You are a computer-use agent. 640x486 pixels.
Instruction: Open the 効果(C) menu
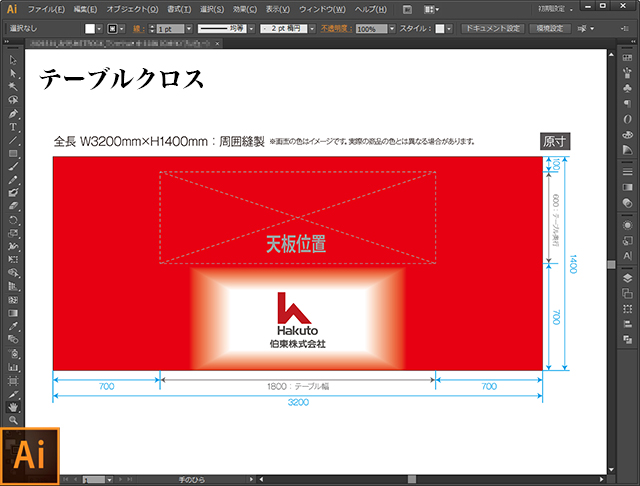click(x=245, y=9)
